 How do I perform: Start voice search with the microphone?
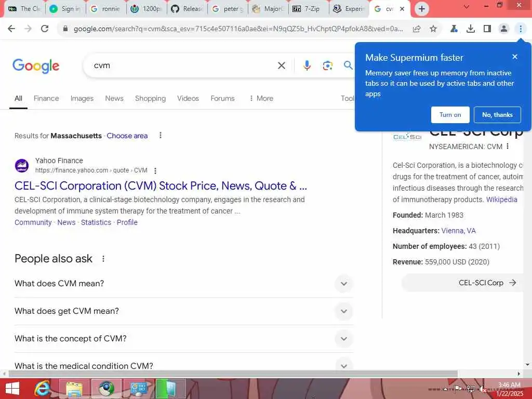coord(307,65)
